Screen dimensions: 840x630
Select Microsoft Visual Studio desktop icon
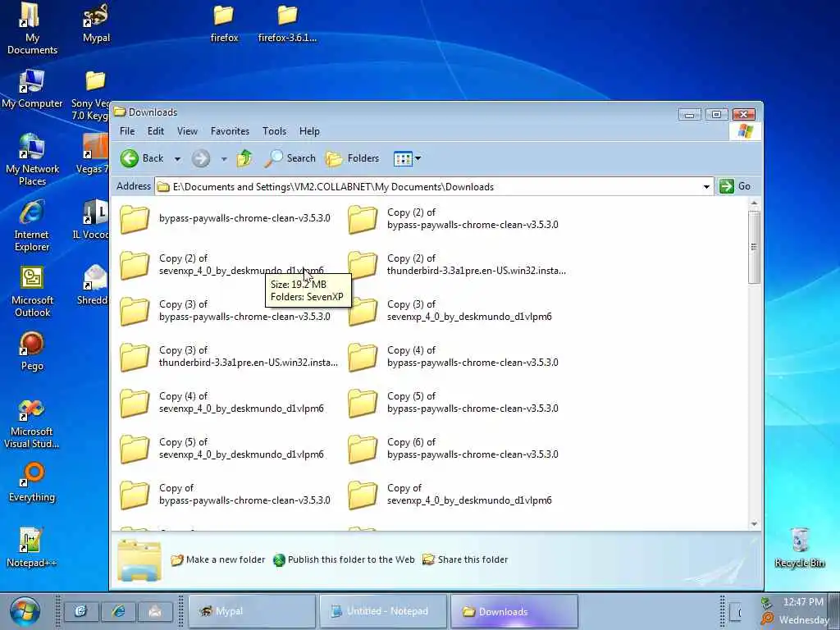(x=32, y=422)
